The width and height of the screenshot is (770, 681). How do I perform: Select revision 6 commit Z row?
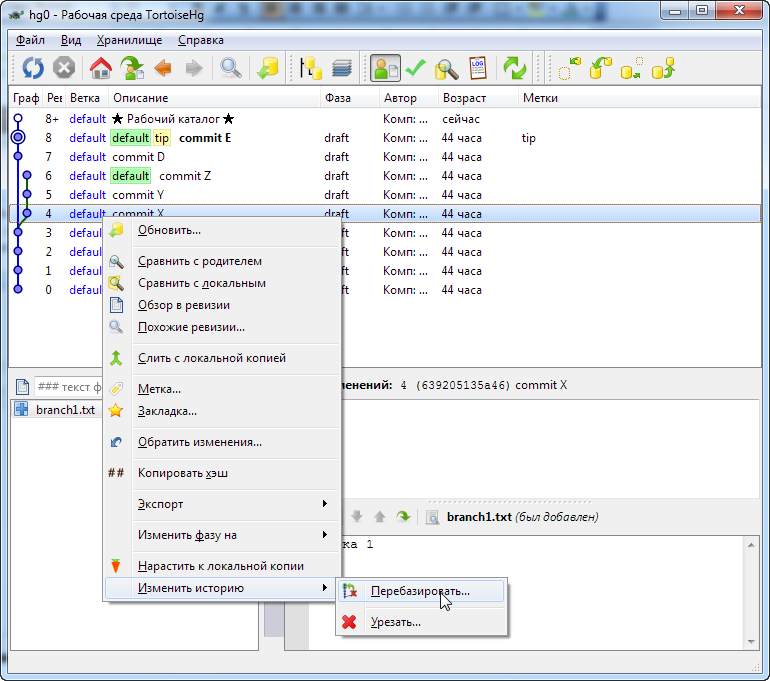click(x=385, y=176)
